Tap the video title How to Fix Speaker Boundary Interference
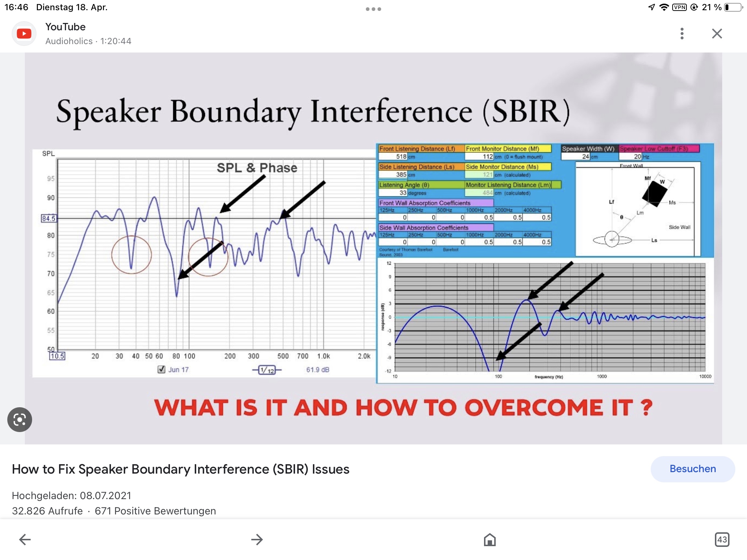This screenshot has height=560, width=747. click(181, 469)
